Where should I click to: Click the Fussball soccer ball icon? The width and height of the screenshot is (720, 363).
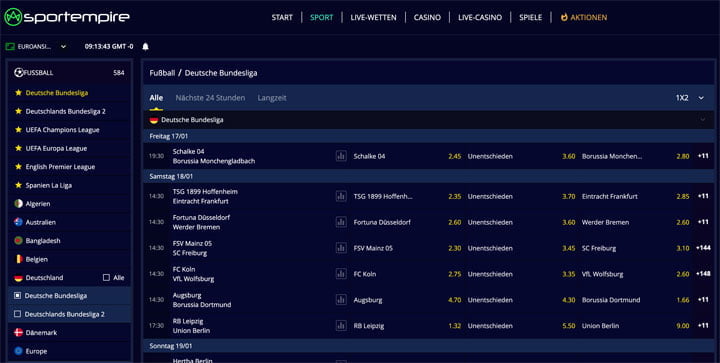[18, 73]
